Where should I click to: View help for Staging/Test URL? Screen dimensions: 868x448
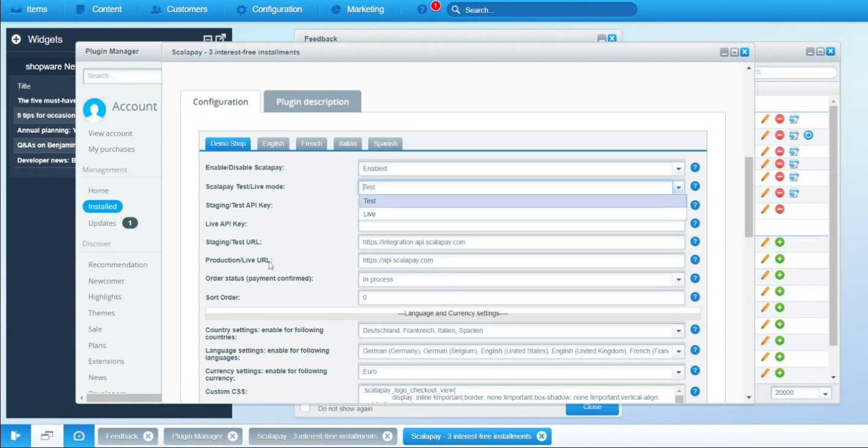pyautogui.click(x=695, y=242)
